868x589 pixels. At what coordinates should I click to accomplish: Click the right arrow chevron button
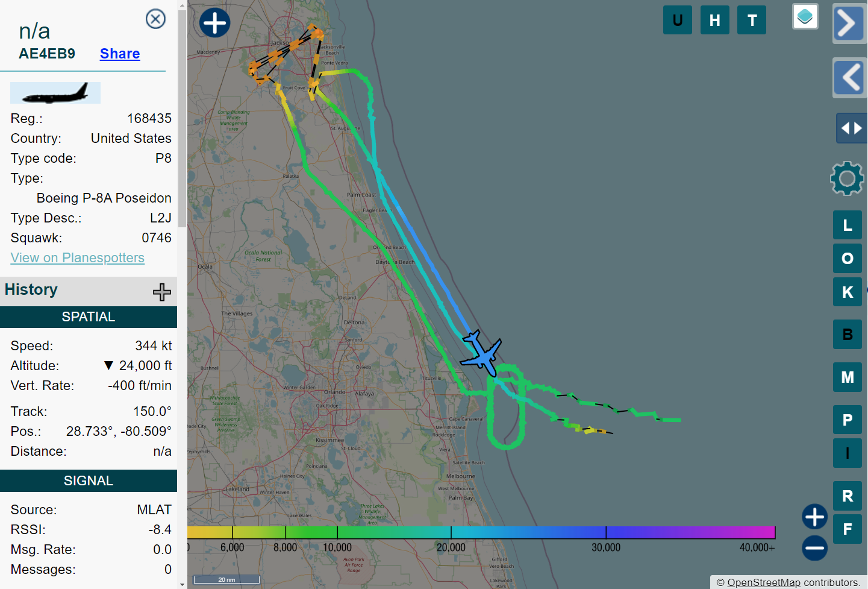pyautogui.click(x=849, y=24)
